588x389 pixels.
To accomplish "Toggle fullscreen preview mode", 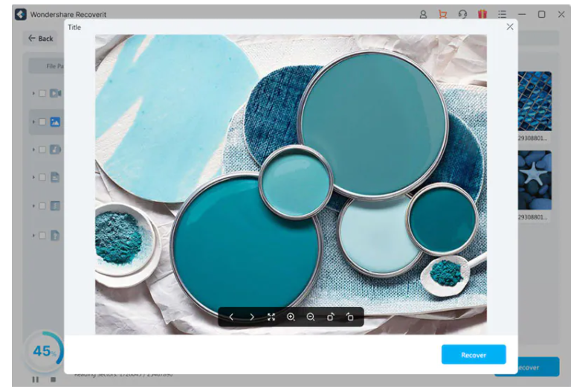I will tap(271, 317).
